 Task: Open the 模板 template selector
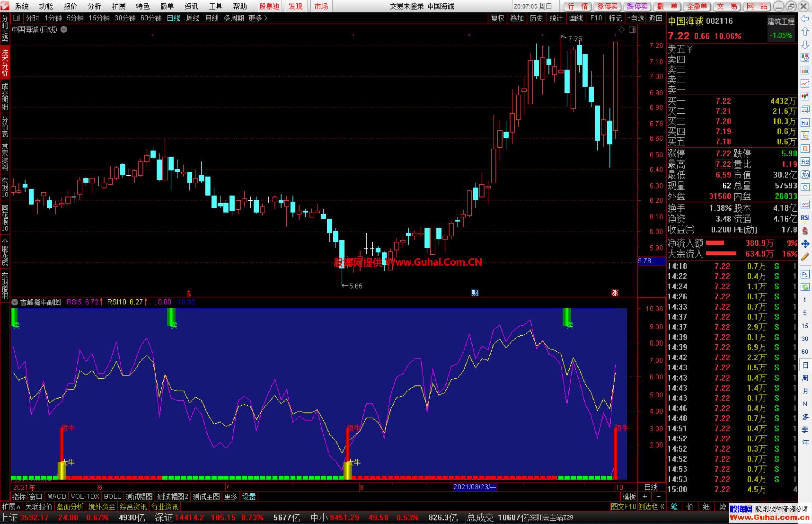pyautogui.click(x=629, y=497)
